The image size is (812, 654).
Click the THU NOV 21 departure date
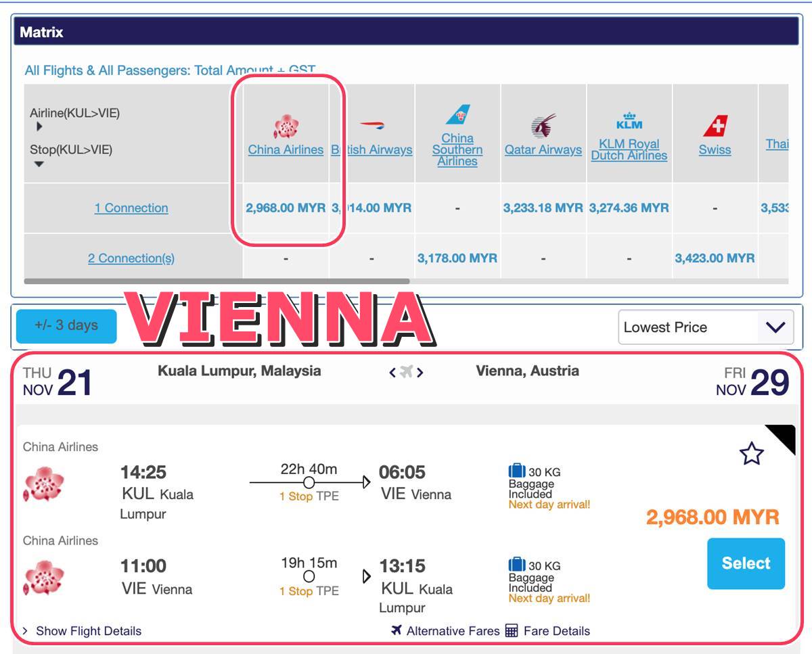(x=57, y=382)
